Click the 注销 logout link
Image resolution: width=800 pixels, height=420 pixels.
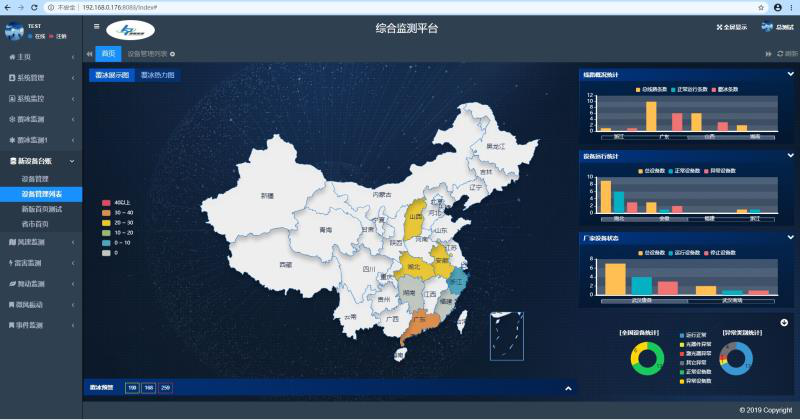coord(61,36)
